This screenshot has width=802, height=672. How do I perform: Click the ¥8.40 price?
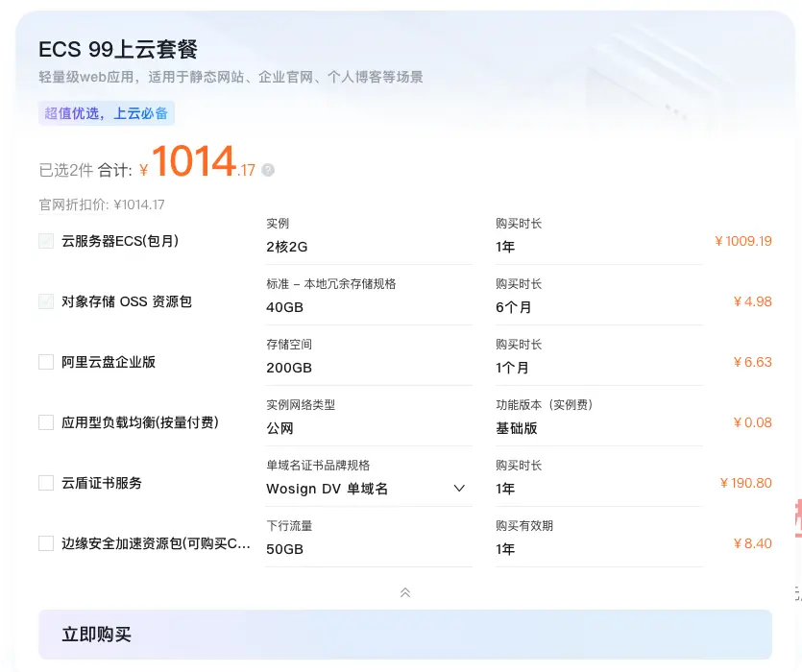[x=752, y=543]
